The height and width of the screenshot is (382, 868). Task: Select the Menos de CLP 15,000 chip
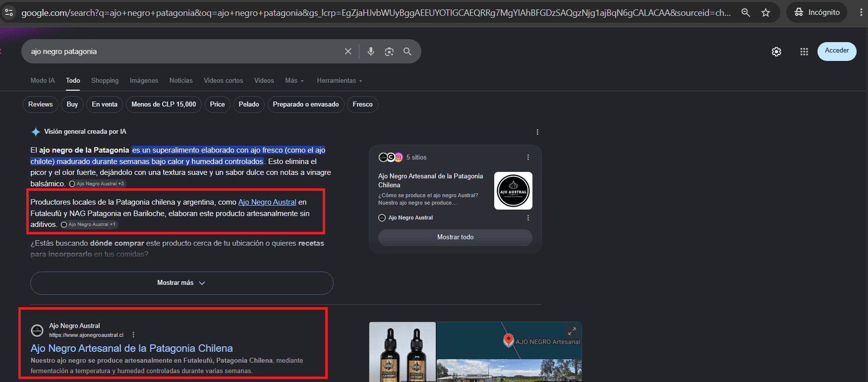coord(164,105)
